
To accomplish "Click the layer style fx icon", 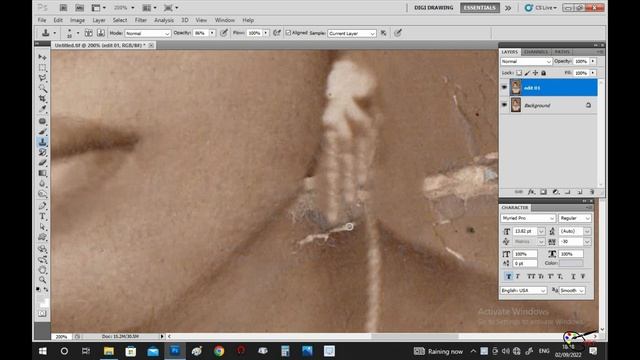I will [531, 192].
